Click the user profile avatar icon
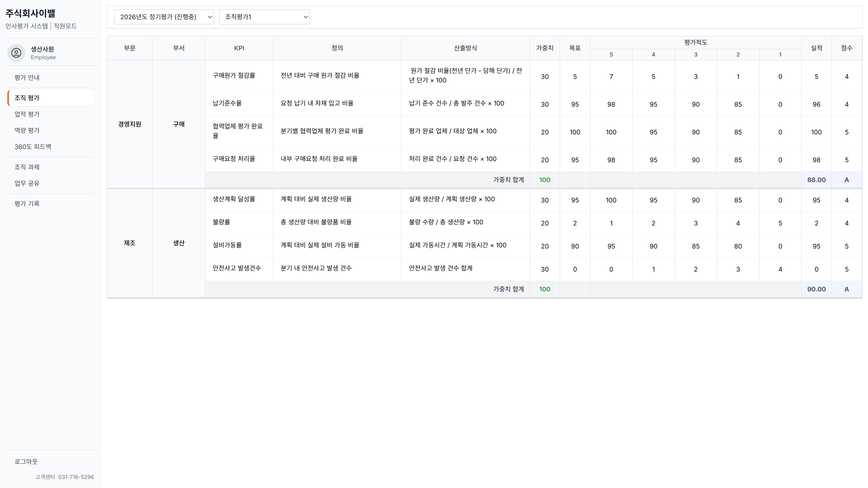This screenshot has height=488, width=868. click(16, 53)
